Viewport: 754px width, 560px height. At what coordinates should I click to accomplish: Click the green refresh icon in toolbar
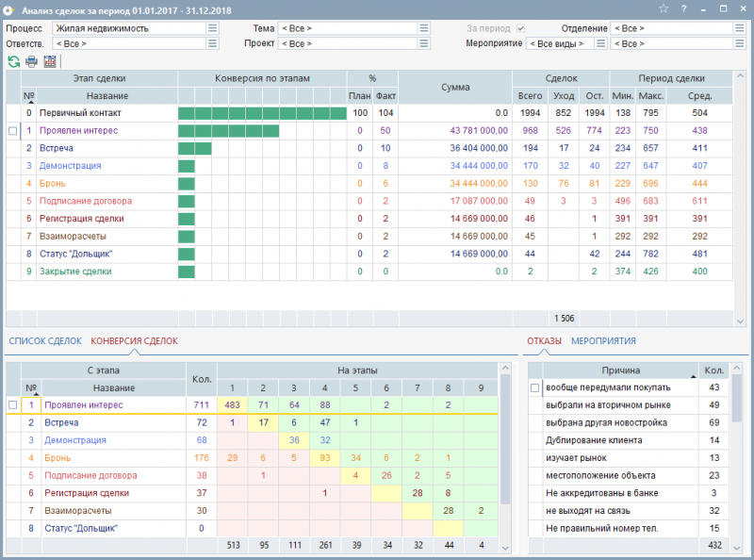point(13,61)
